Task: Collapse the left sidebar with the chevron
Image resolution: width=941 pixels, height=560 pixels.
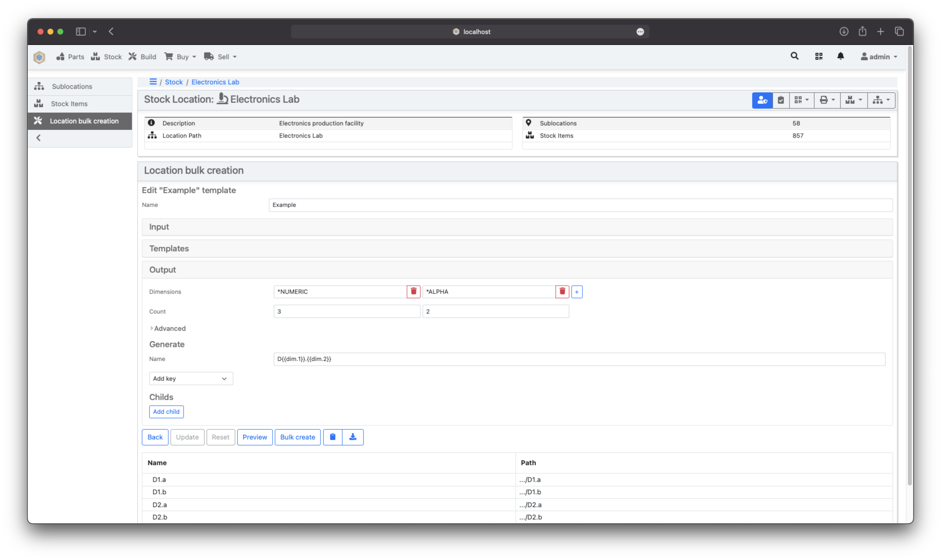Action: click(38, 137)
